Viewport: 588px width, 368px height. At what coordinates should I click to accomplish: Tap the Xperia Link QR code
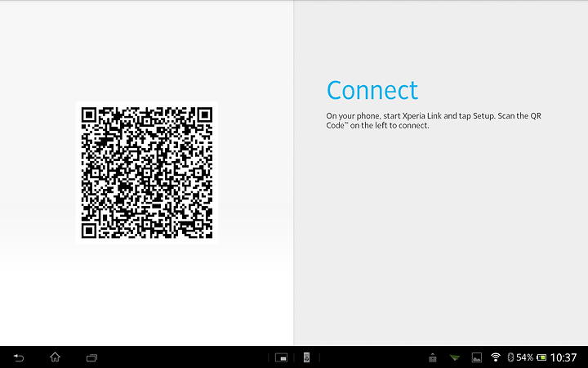[x=147, y=173]
